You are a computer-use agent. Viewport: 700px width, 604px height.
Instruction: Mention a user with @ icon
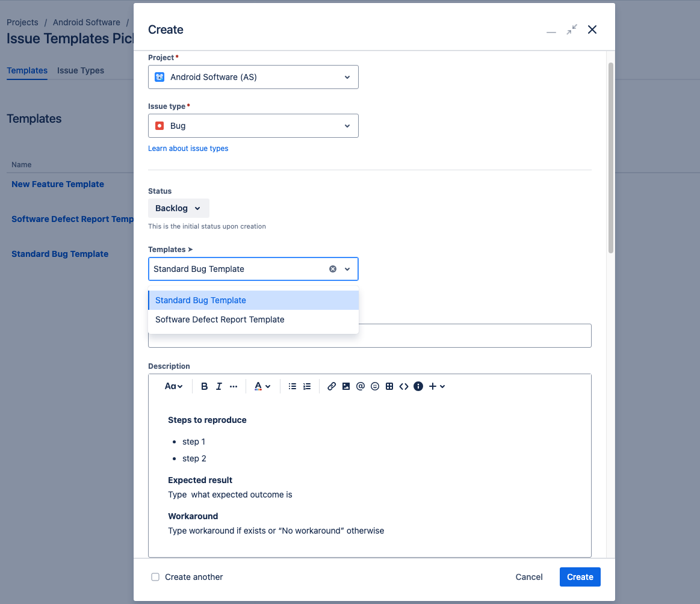(361, 386)
